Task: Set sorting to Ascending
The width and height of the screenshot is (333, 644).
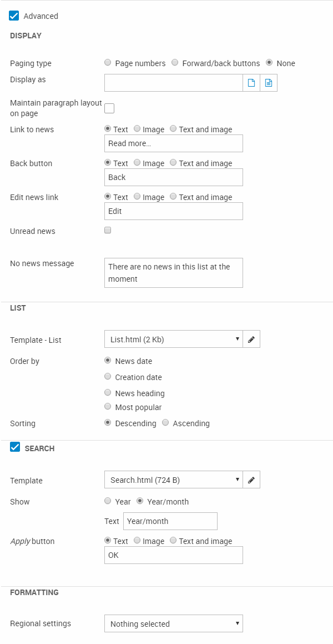Action: click(x=165, y=423)
